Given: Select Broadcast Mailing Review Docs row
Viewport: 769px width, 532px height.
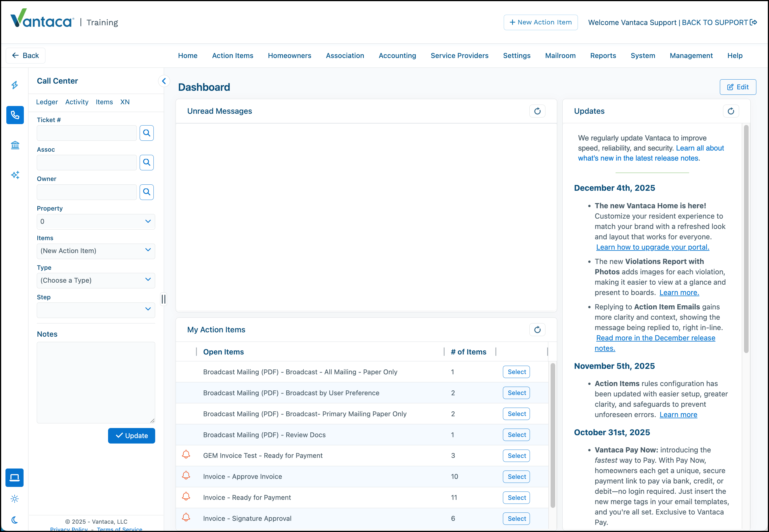Looking at the screenshot, I should [516, 435].
